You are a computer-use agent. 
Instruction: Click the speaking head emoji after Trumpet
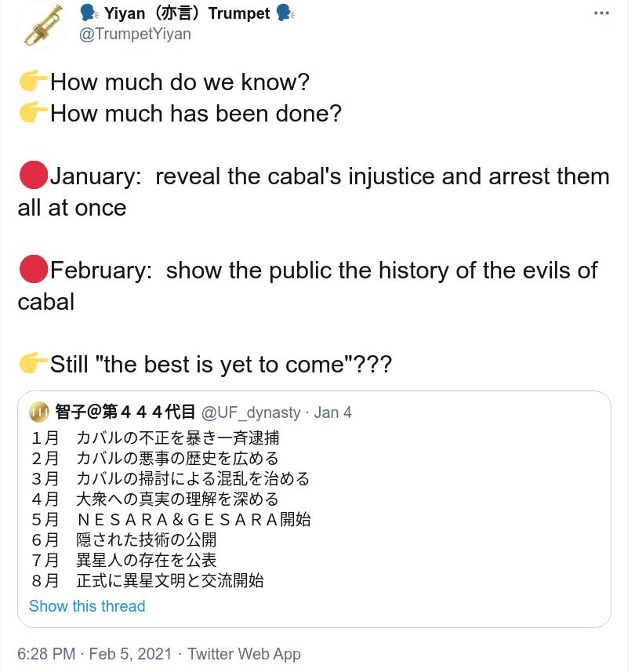point(285,13)
